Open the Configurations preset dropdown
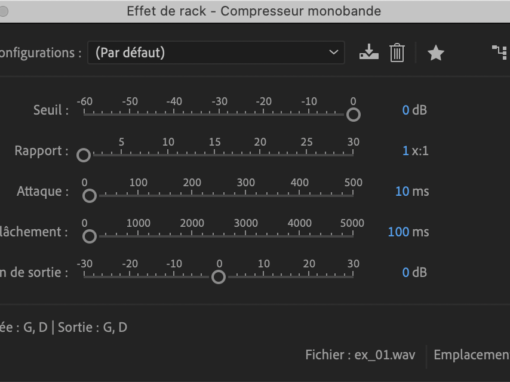The image size is (510, 382). click(216, 53)
